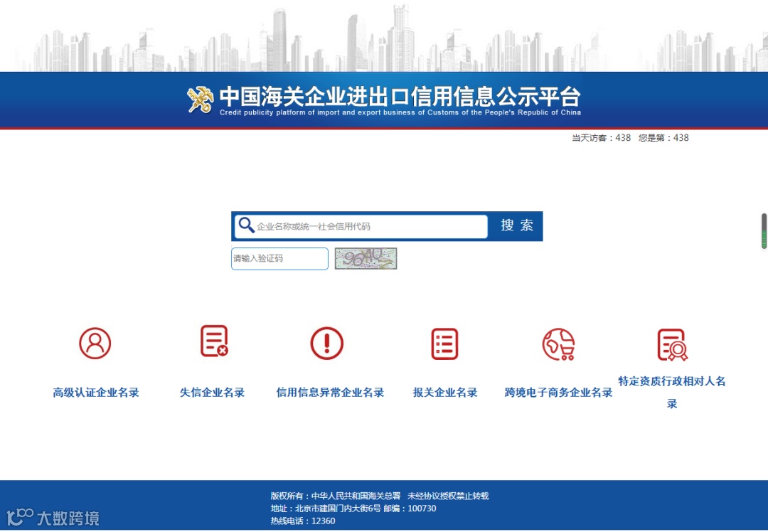Viewport: 768px width, 532px height.
Task: Click the 您是第:438 visitor text
Action: pyautogui.click(x=663, y=138)
